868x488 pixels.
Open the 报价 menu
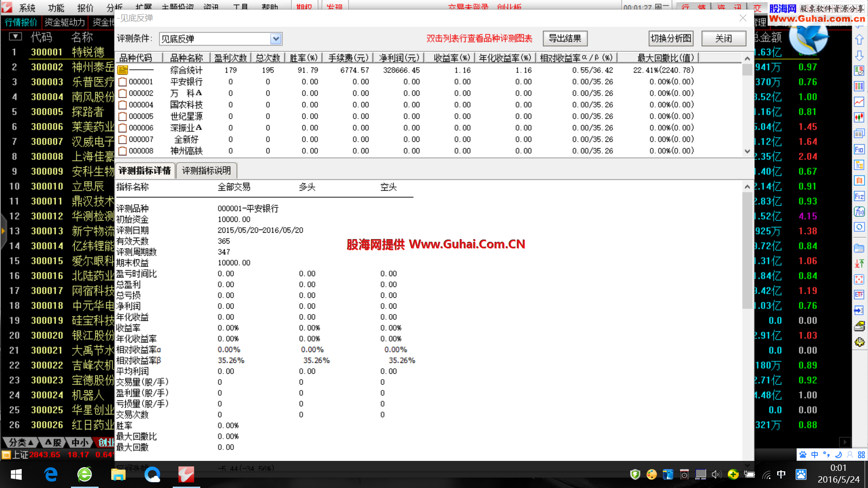tap(85, 7)
